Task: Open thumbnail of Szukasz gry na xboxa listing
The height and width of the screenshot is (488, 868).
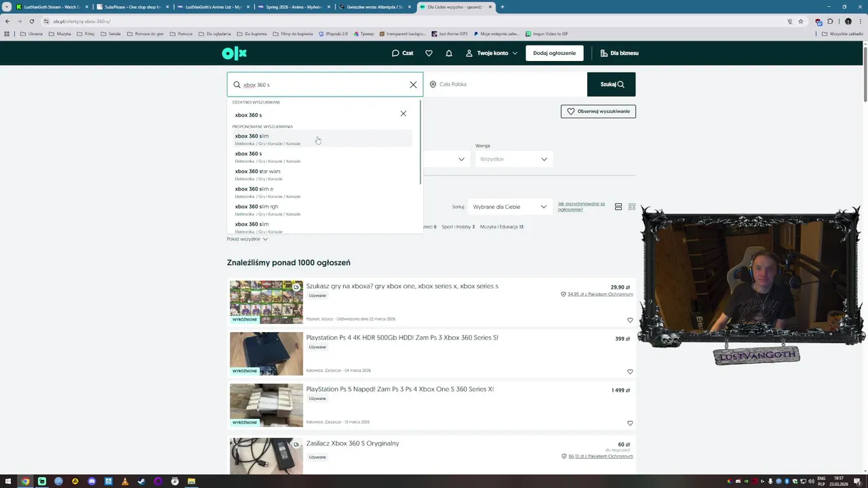Action: 266,302
